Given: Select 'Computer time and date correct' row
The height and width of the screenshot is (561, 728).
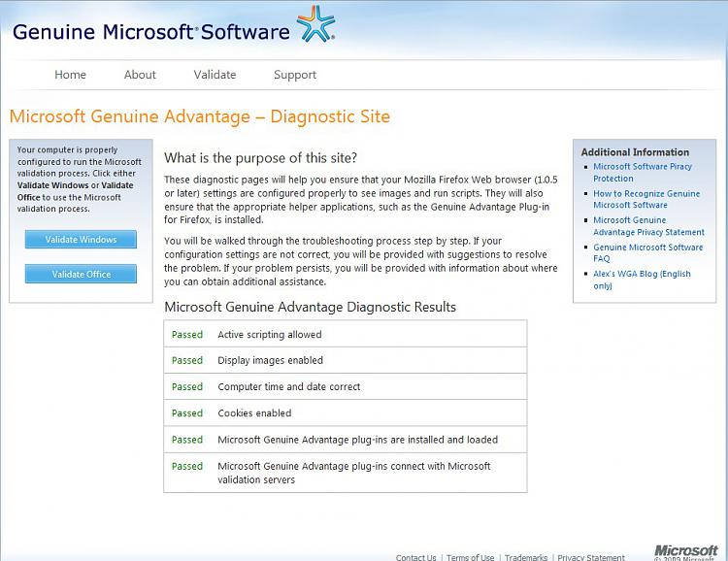Looking at the screenshot, I should [346, 386].
